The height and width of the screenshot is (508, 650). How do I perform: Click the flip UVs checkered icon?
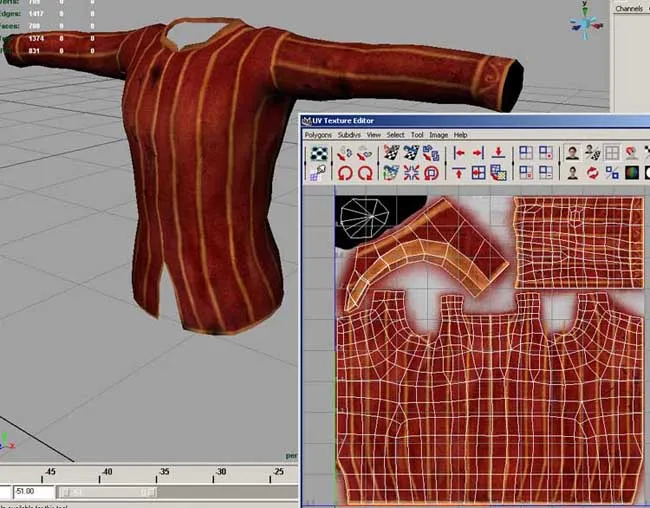[389, 154]
